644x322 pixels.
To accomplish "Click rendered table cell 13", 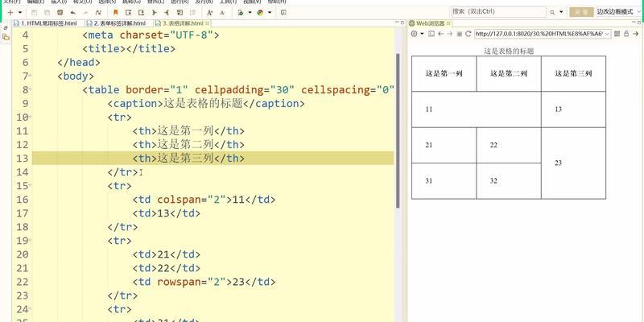I will 573,109.
